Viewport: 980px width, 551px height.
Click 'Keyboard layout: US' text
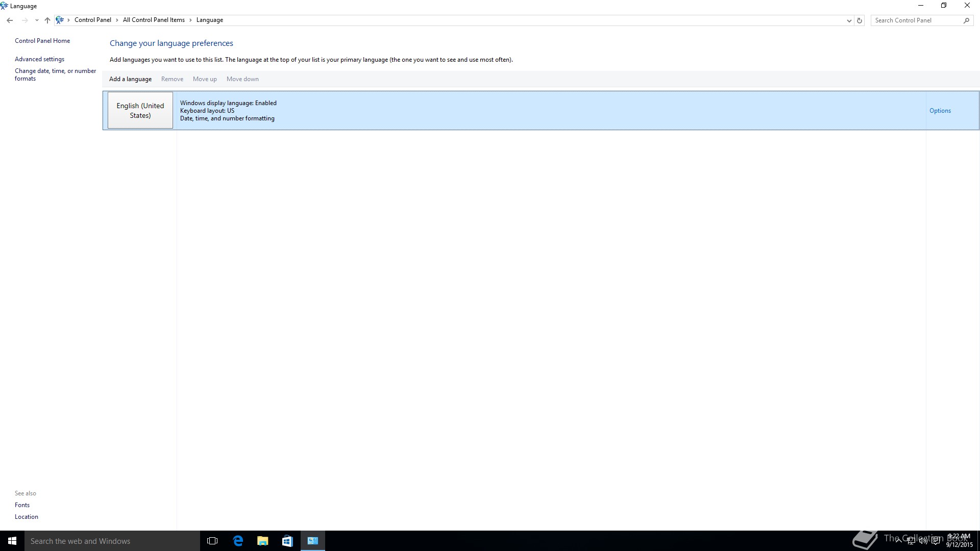coord(207,111)
